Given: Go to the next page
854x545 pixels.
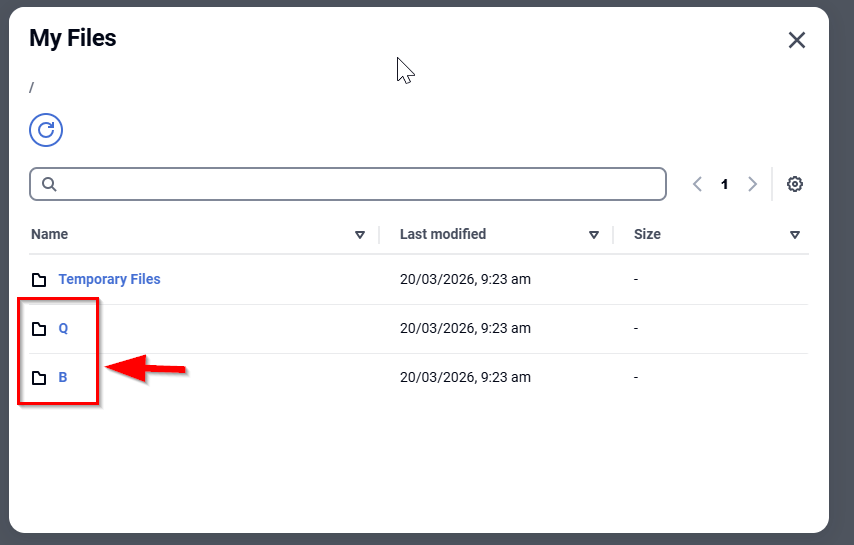Looking at the screenshot, I should (x=753, y=184).
